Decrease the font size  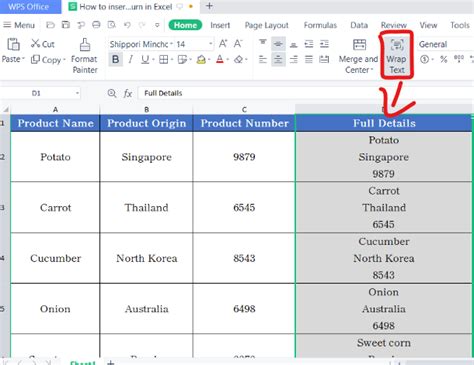click(238, 44)
